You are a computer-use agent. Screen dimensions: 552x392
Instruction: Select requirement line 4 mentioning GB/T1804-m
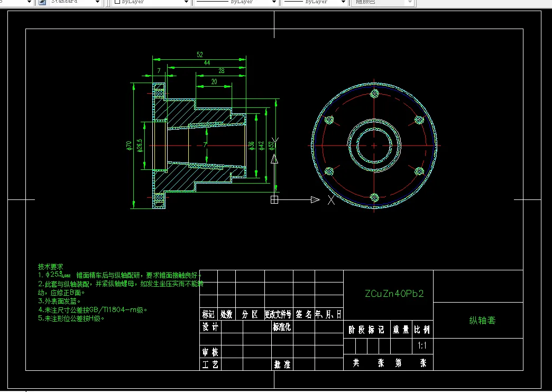click(93, 310)
